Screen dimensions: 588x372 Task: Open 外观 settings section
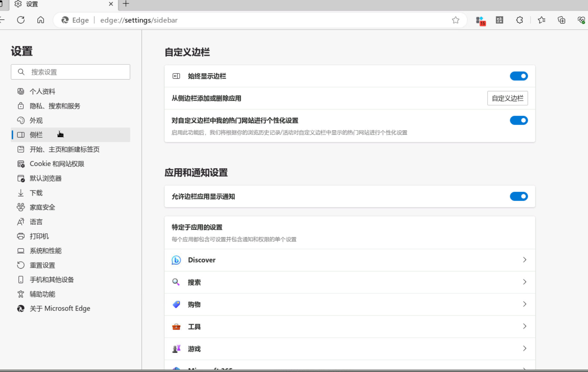coord(36,121)
